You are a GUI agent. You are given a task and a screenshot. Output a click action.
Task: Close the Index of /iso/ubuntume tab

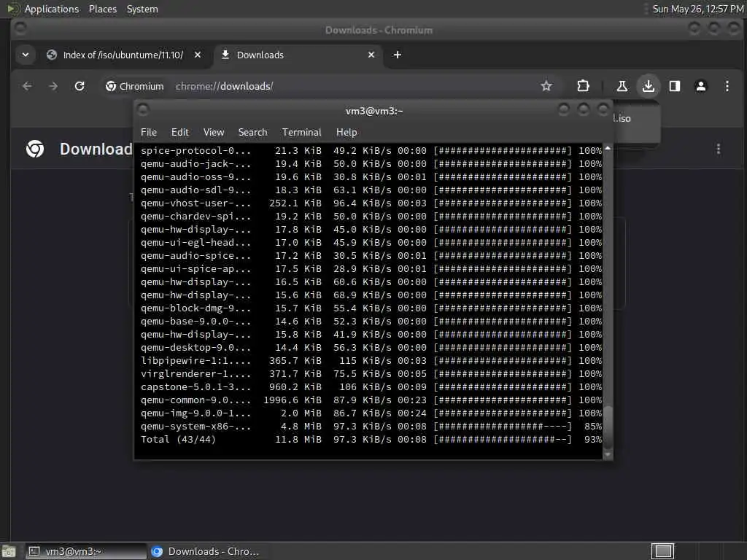coord(198,55)
